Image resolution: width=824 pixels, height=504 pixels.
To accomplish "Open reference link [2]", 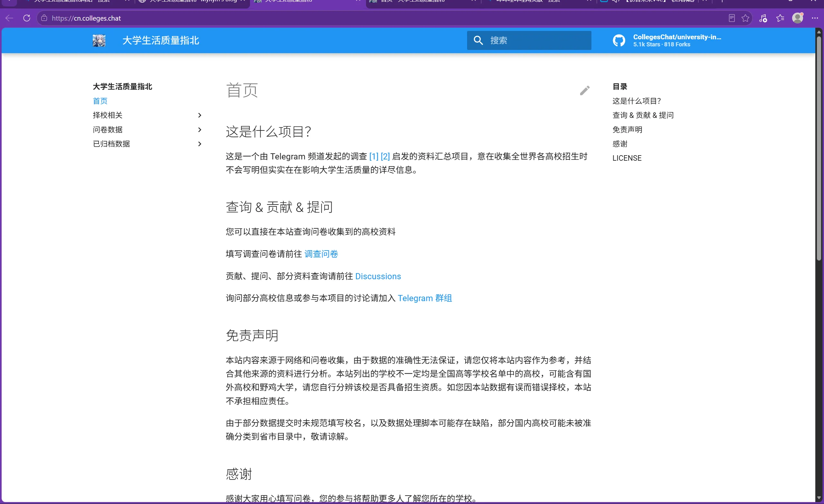I will click(x=385, y=156).
